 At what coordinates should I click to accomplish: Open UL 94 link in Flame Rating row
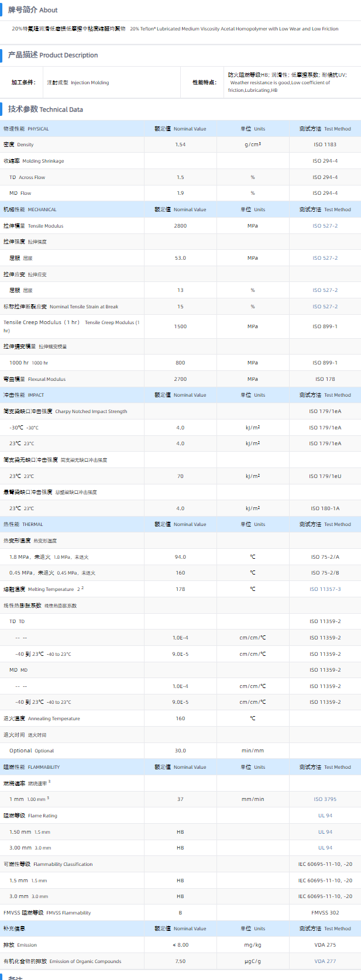[x=325, y=816]
